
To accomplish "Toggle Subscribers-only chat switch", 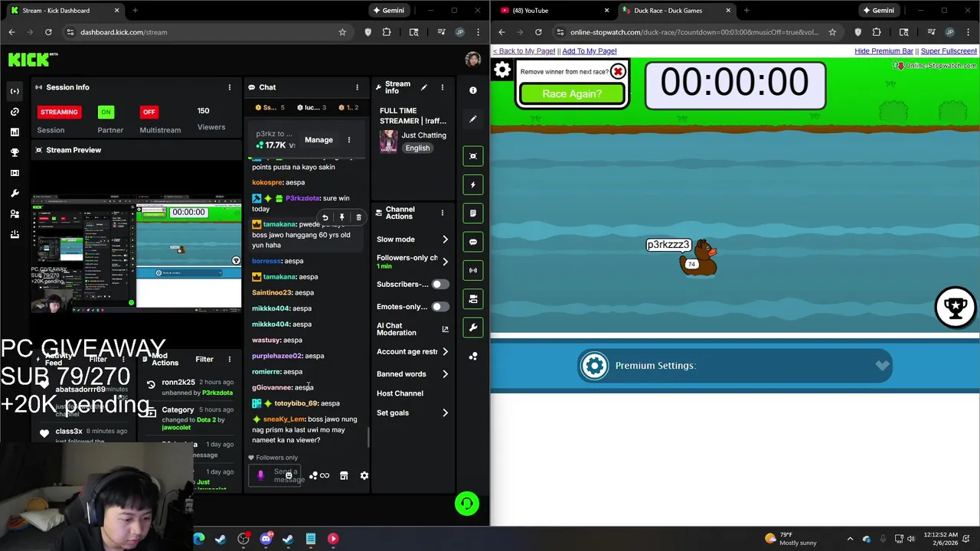I will [x=439, y=284].
